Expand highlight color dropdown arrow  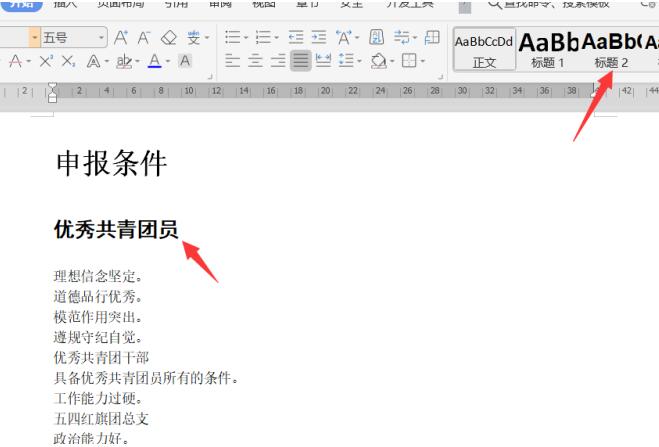(x=137, y=61)
